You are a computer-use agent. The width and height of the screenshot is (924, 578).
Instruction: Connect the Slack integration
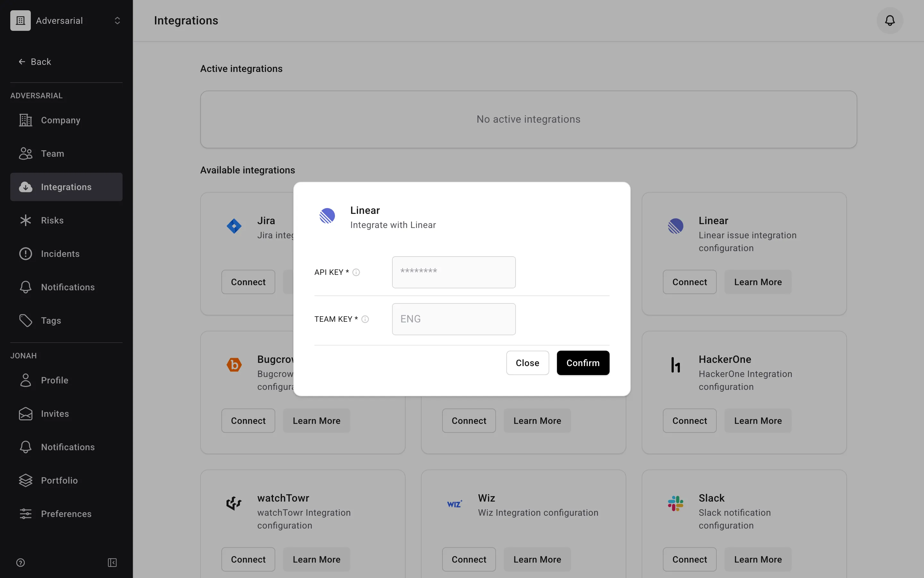pyautogui.click(x=689, y=560)
